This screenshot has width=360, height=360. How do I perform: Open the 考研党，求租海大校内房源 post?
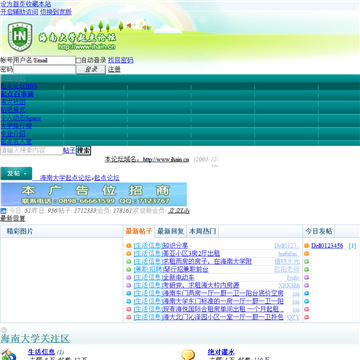coord(200,286)
